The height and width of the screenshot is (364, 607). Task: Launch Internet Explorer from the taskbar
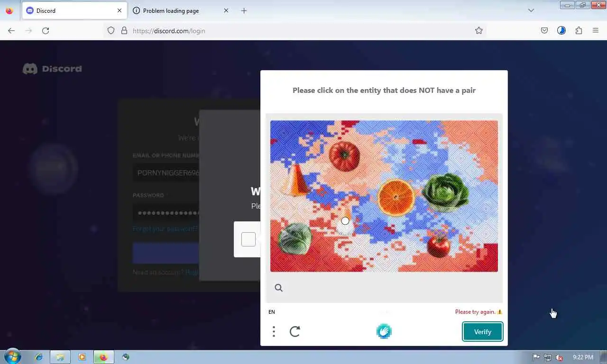tap(39, 357)
